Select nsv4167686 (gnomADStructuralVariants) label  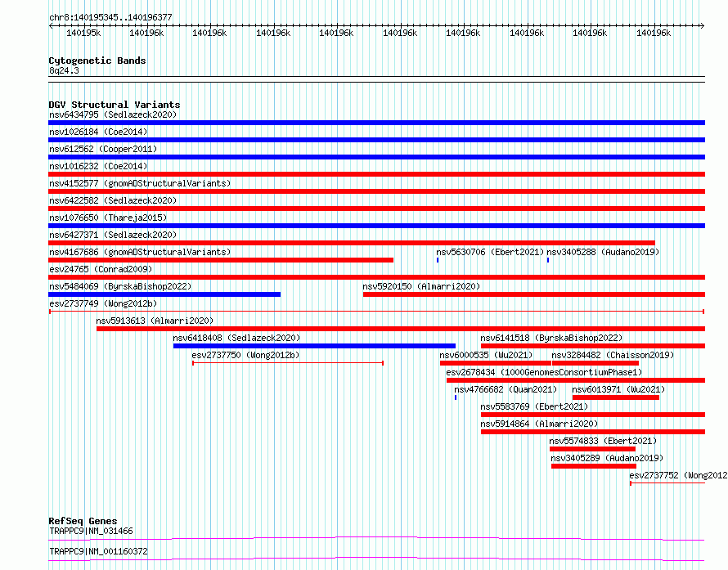140,252
